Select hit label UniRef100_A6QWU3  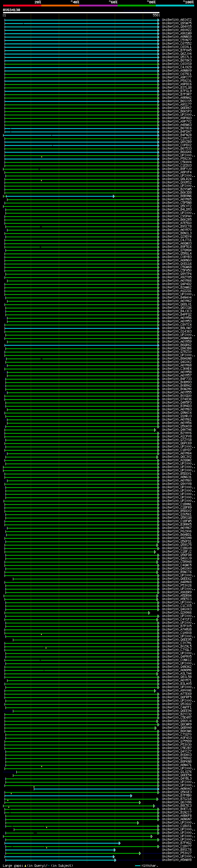[176, 243]
